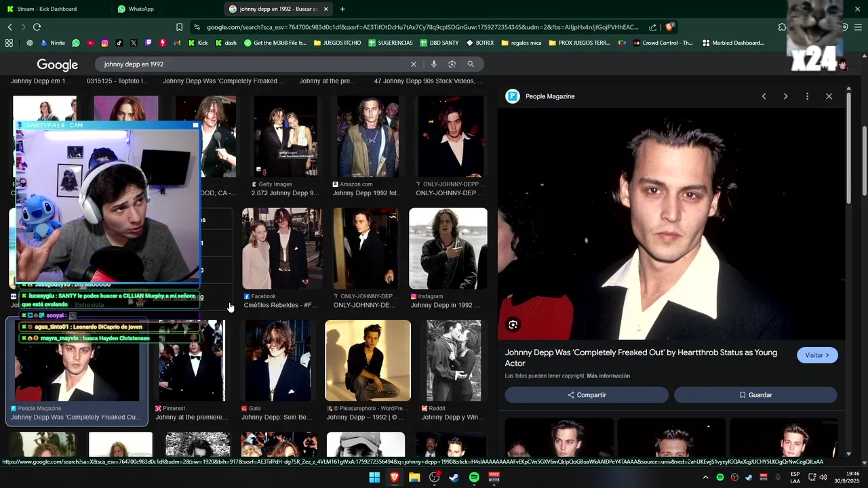The image size is (868, 488).
Task: Open the Más información copyright link
Action: [x=609, y=376]
